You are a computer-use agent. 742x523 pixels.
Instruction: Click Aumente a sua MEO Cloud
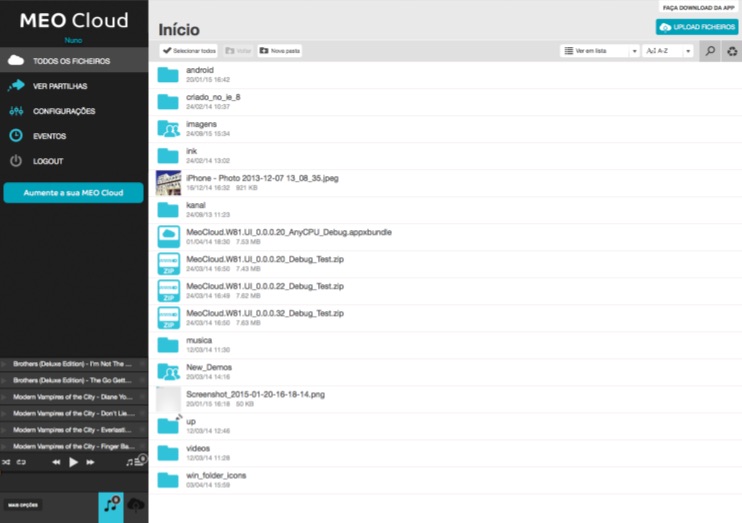[73, 193]
